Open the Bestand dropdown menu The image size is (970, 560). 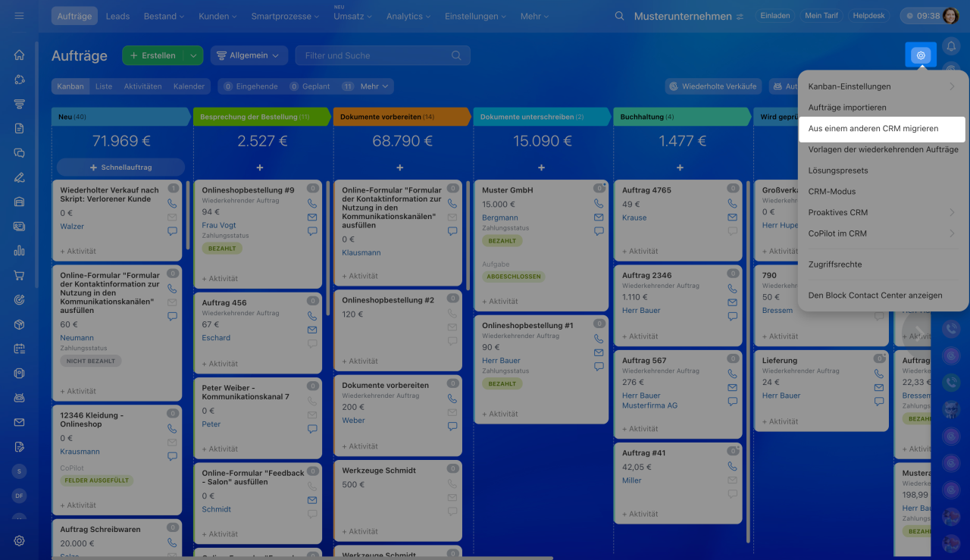click(164, 16)
